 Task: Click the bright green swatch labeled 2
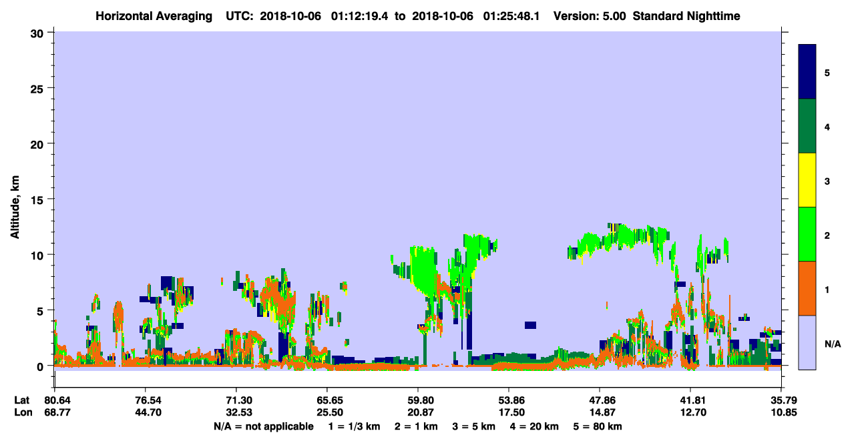[807, 234]
